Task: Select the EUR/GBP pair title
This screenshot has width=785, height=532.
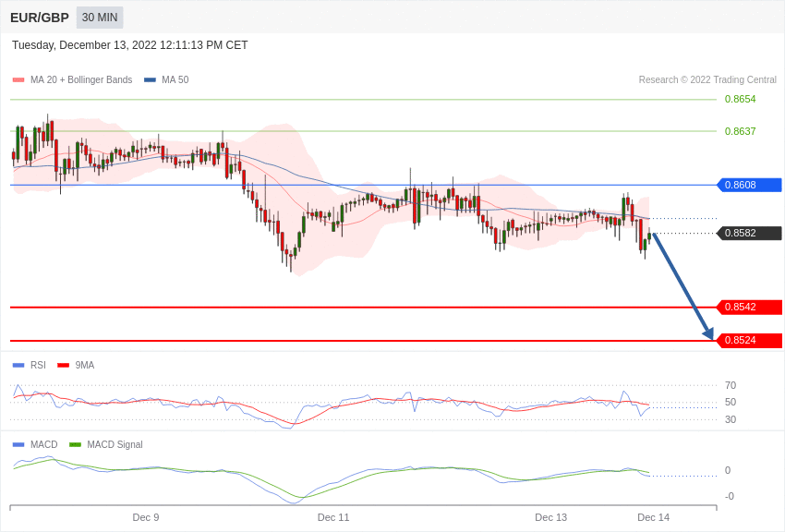Action: [x=40, y=18]
